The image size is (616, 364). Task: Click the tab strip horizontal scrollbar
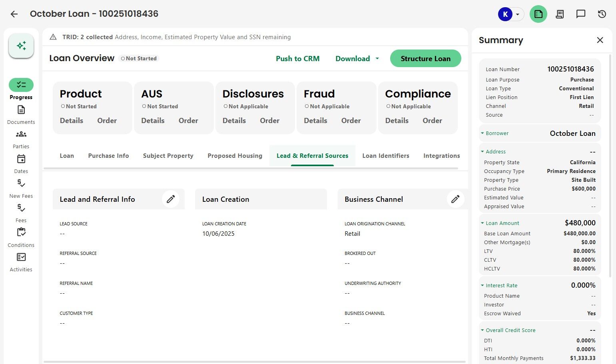(x=251, y=169)
